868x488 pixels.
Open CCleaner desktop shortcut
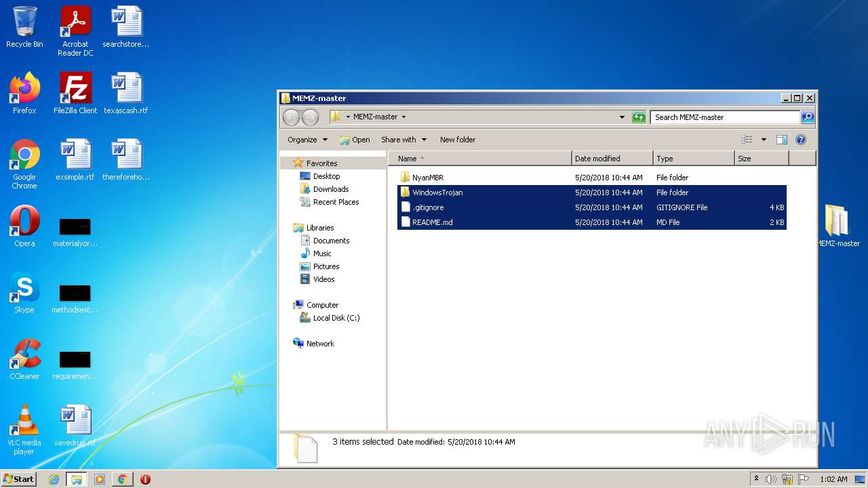click(x=24, y=359)
